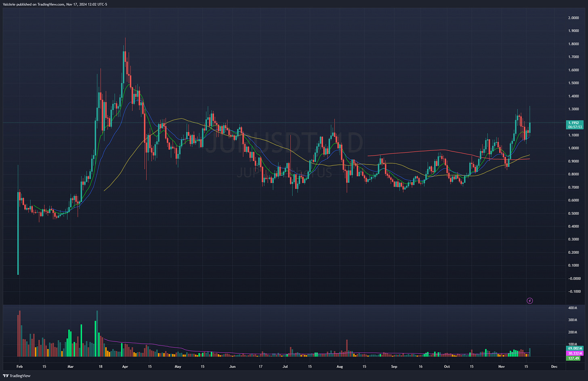Click the 1.8000 price axis label
The width and height of the screenshot is (588, 381).
(573, 44)
